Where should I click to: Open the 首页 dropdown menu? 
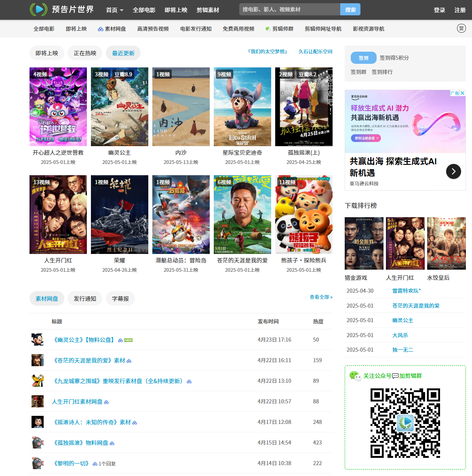tap(115, 10)
